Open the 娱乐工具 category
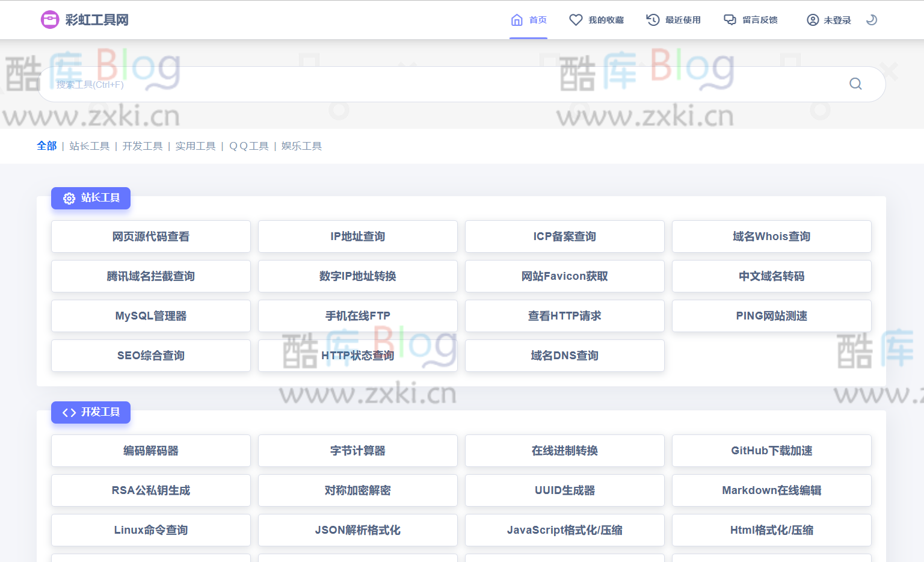This screenshot has width=924, height=562. (x=301, y=146)
